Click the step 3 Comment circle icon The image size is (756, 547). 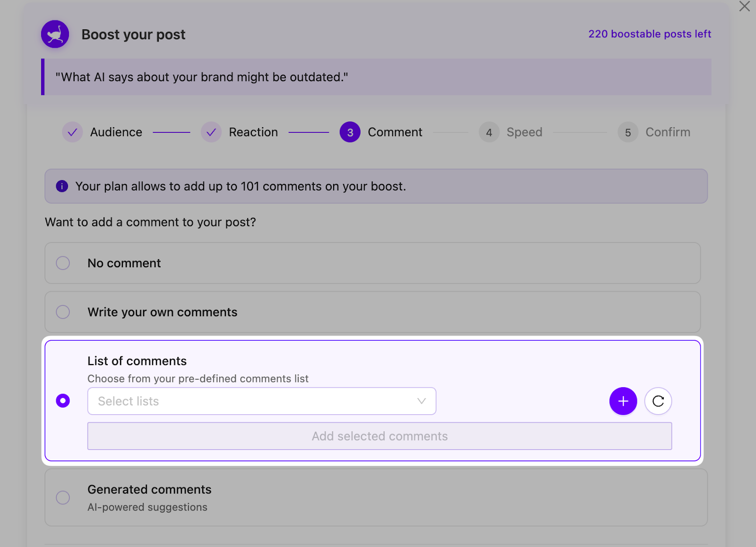pyautogui.click(x=350, y=132)
